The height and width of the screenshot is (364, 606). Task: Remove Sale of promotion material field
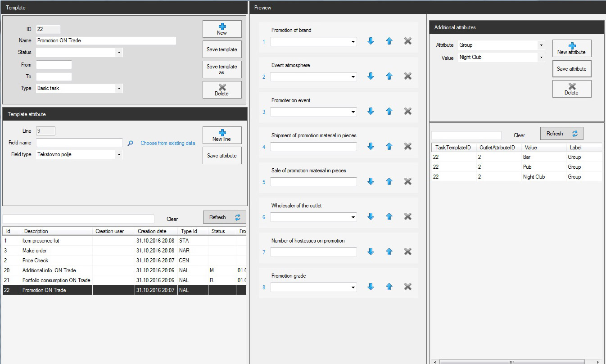point(407,181)
